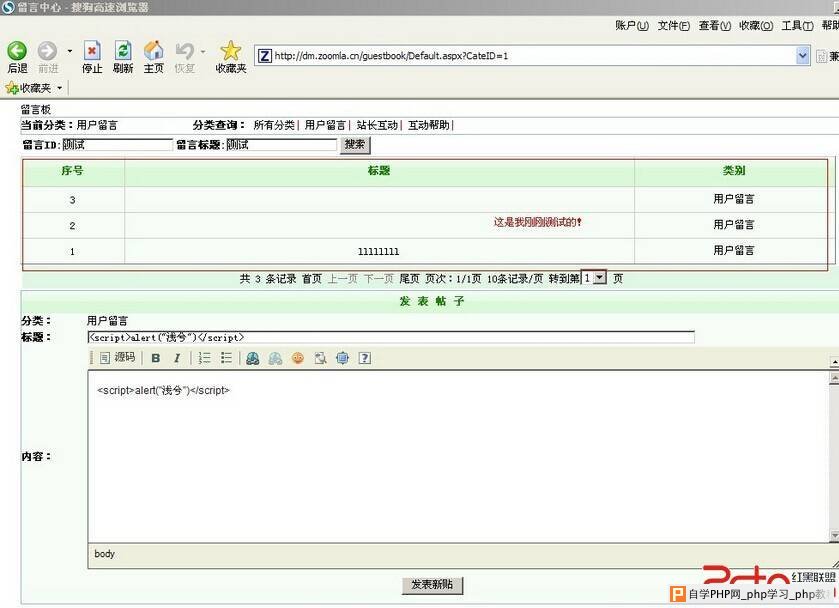Image resolution: width=839 pixels, height=608 pixels.
Task: Click the Z site icon in address bar
Action: click(x=265, y=56)
